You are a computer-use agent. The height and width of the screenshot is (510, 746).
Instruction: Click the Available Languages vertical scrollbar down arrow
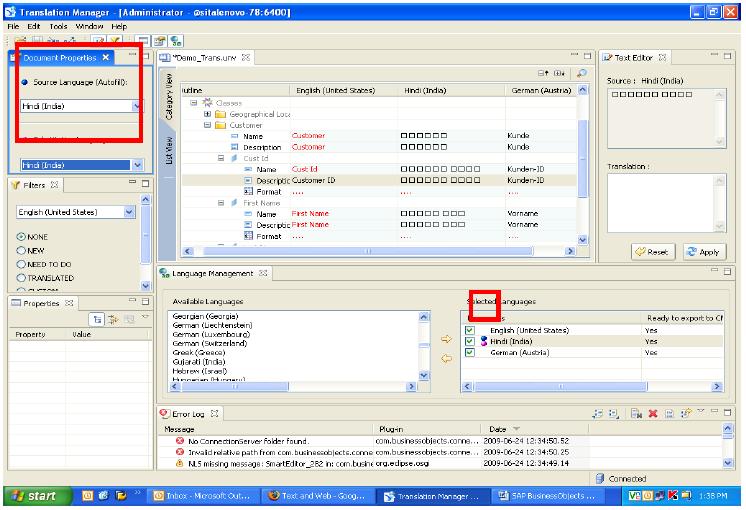[424, 375]
